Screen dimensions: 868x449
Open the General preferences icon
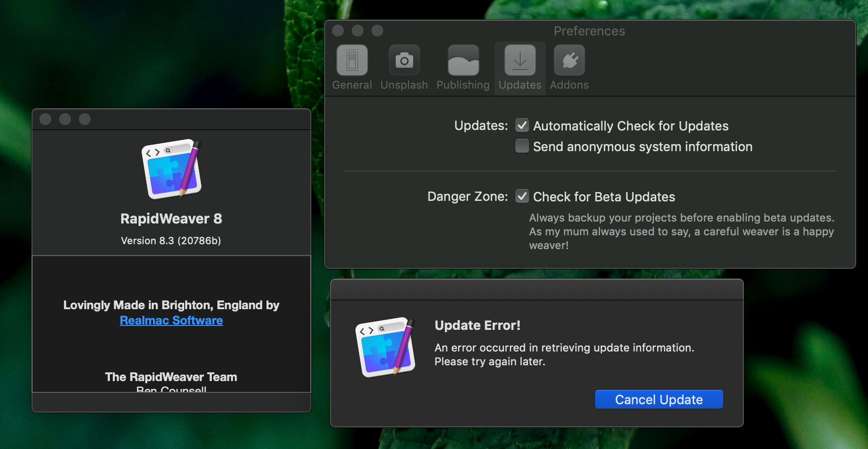352,60
